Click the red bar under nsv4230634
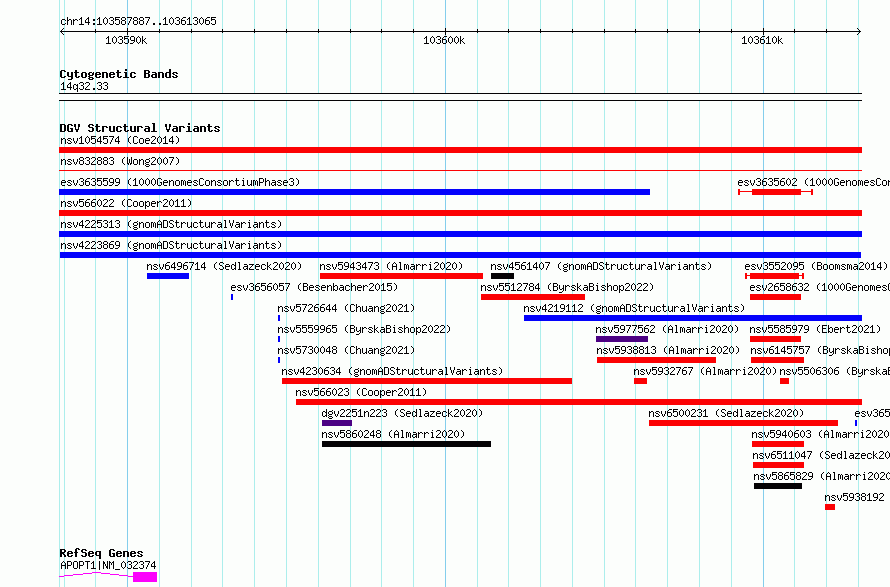 click(x=427, y=381)
